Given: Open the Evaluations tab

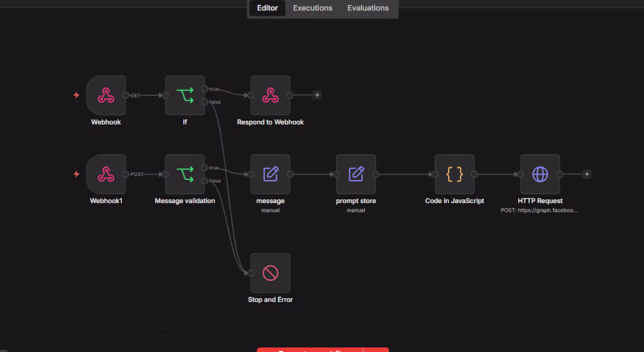Looking at the screenshot, I should click(x=368, y=8).
